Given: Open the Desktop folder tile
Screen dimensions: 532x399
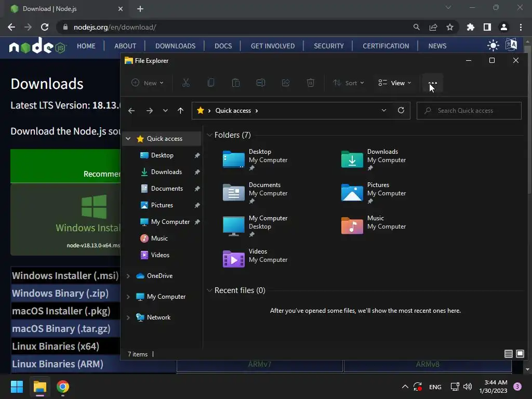Looking at the screenshot, I should coord(255,159).
